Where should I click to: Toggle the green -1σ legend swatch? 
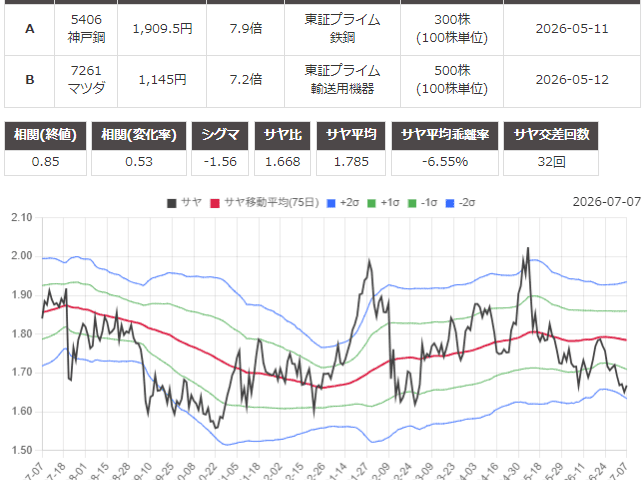click(x=412, y=203)
